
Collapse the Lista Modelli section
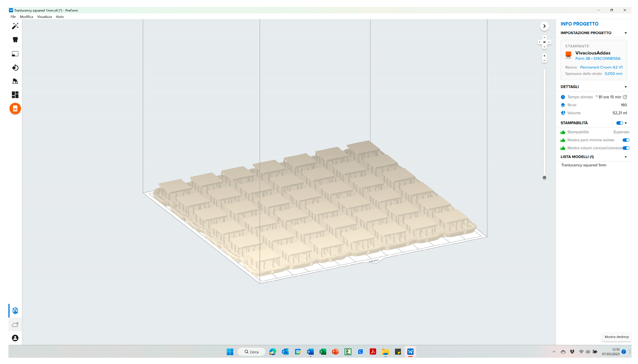tap(626, 157)
